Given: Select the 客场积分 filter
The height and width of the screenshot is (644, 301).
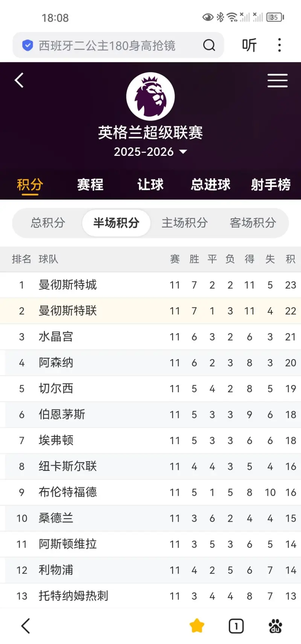Looking at the screenshot, I should [253, 223].
